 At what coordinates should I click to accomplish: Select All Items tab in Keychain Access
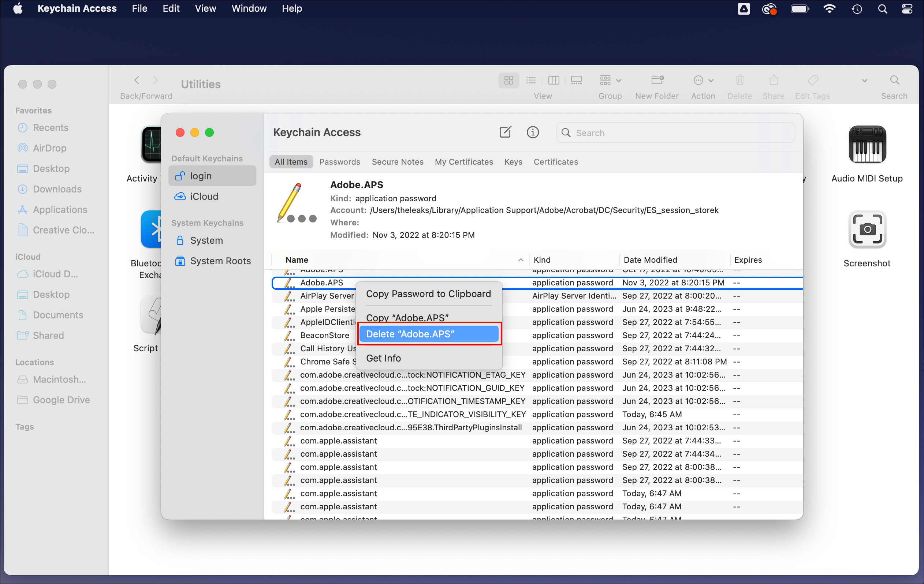291,161
